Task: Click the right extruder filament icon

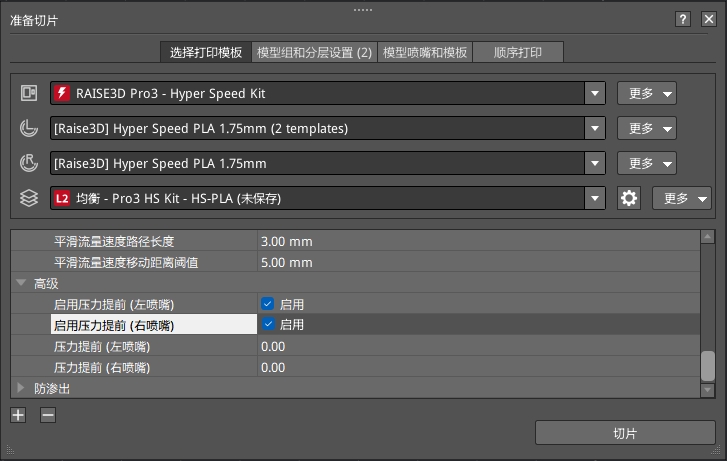Action: coord(29,163)
